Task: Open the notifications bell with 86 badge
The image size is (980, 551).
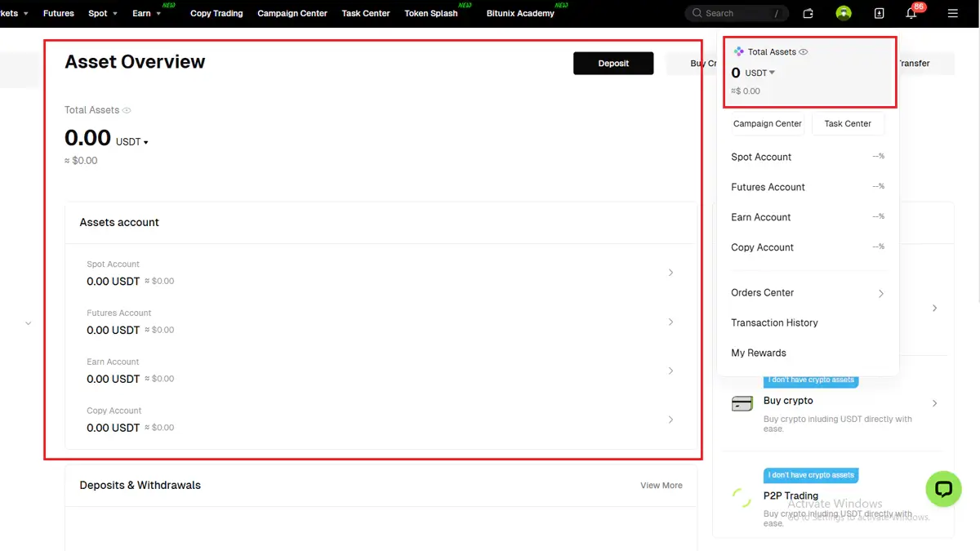Action: point(911,13)
